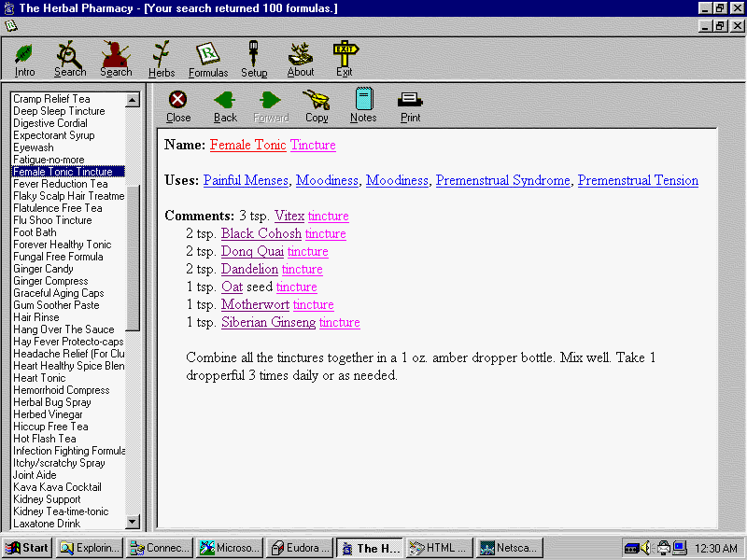
Task: Click the grayed Forward arrow
Action: (271, 106)
